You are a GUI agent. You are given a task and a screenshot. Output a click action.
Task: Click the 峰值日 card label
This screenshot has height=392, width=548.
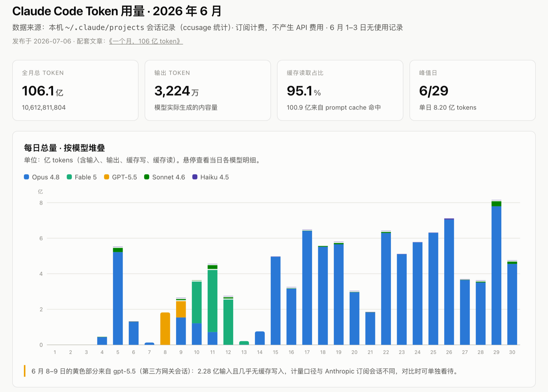pos(428,73)
